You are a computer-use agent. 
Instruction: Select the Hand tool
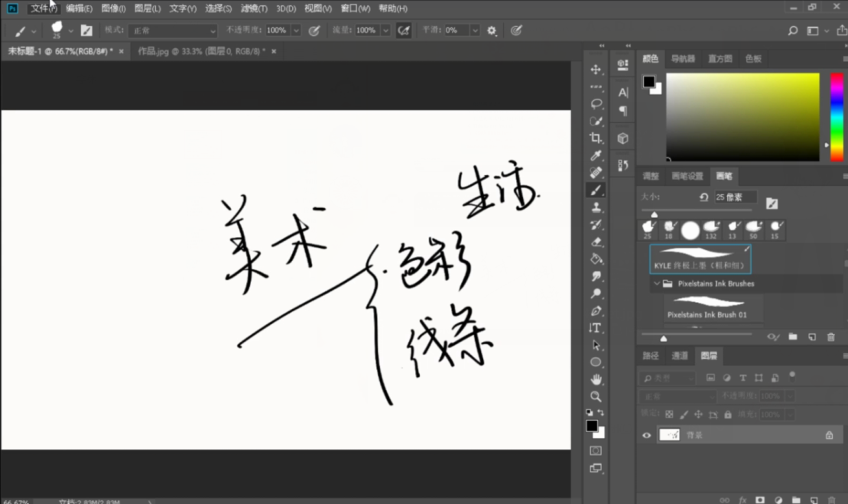pos(596,379)
